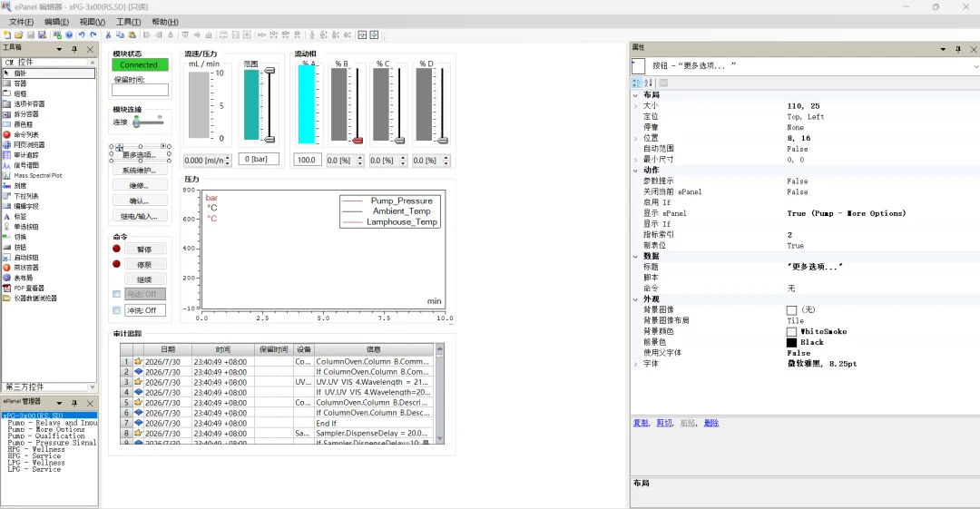Viewport: 980px width, 509px height.
Task: Collapse the 外观 property category
Action: pos(635,299)
